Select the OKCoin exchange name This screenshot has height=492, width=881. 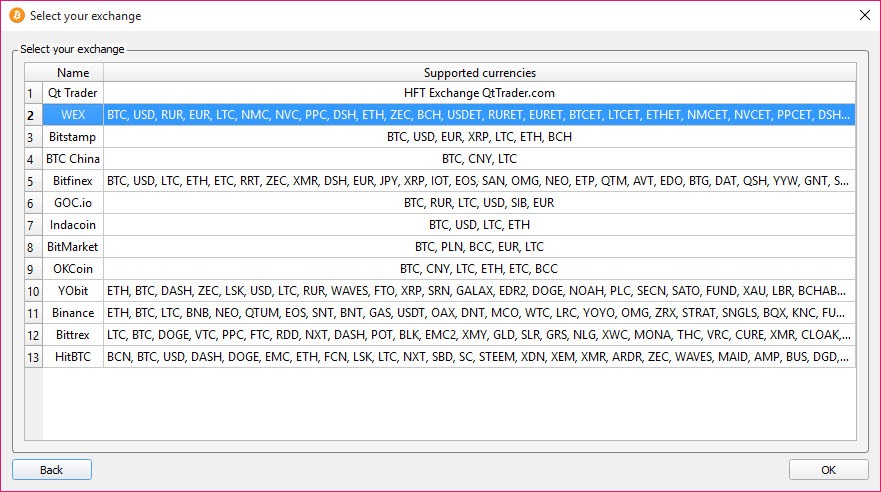click(73, 268)
